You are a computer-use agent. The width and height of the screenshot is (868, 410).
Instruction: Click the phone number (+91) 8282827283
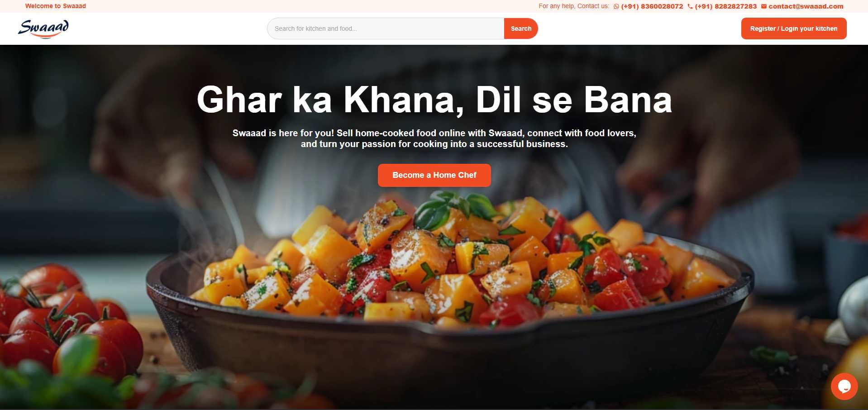click(x=725, y=6)
